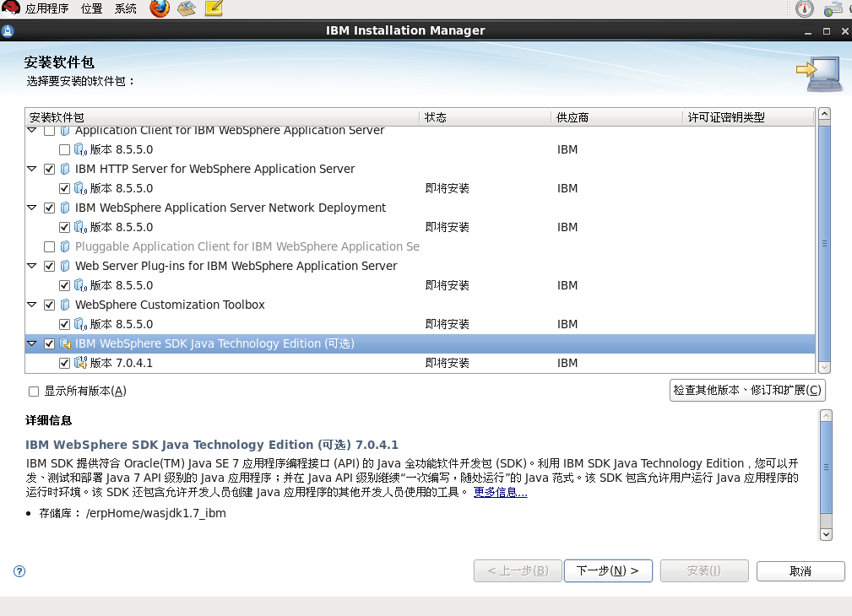
Task: Uncheck version 8.5.5.0 under Network Deployment
Action: (x=64, y=227)
